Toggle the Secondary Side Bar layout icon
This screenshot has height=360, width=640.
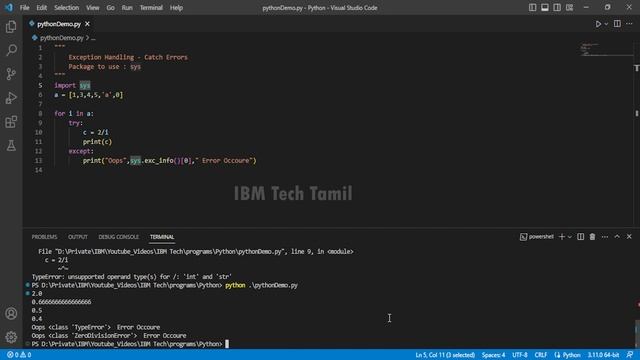coord(557,7)
